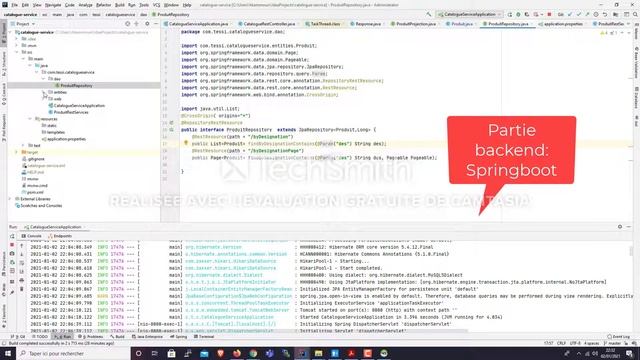Open the Terminal tool window button
640x360 pixels.
(x=204, y=337)
